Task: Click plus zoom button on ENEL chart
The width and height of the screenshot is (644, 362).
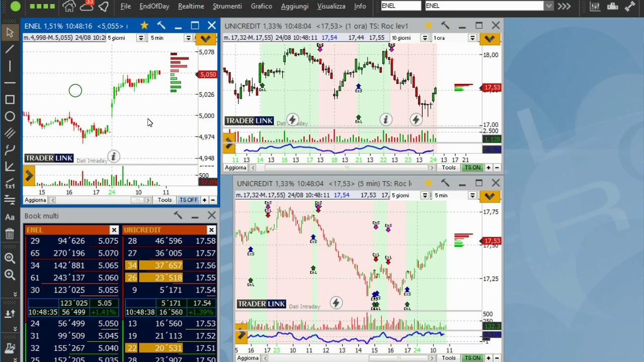Action: click(x=204, y=200)
